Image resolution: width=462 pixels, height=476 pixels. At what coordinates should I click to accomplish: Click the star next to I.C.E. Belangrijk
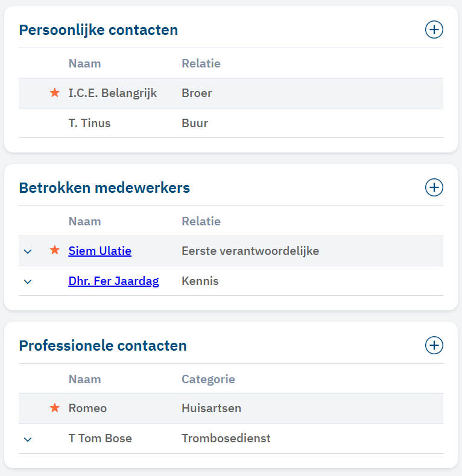55,93
